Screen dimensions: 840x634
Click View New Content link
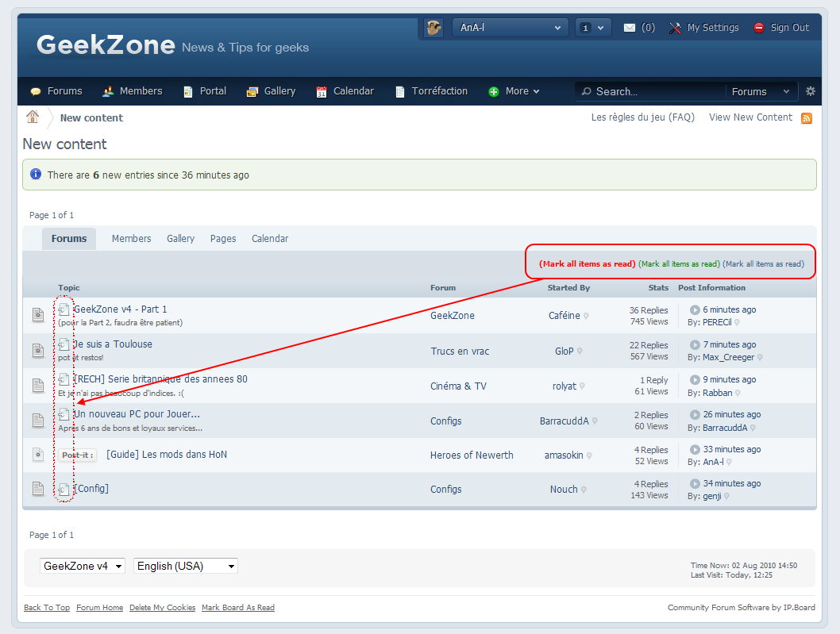[750, 117]
